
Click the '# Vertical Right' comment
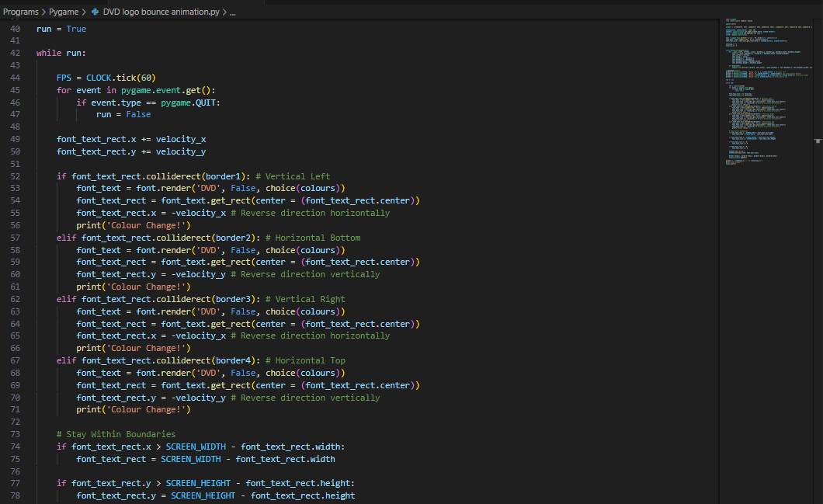point(305,299)
